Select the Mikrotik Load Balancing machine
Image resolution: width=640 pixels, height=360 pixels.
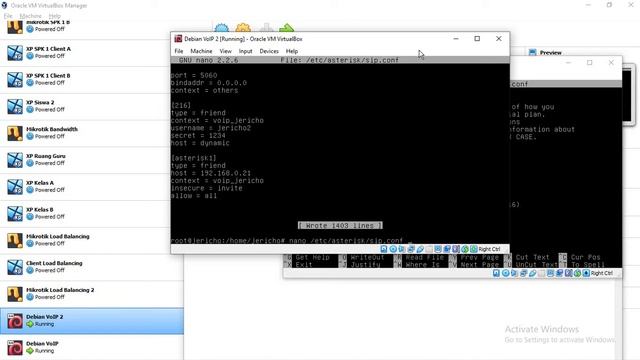pyautogui.click(x=92, y=240)
